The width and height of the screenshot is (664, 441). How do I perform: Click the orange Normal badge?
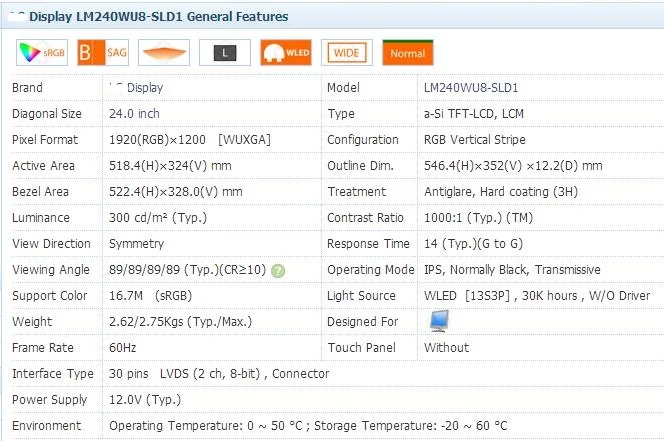point(407,53)
